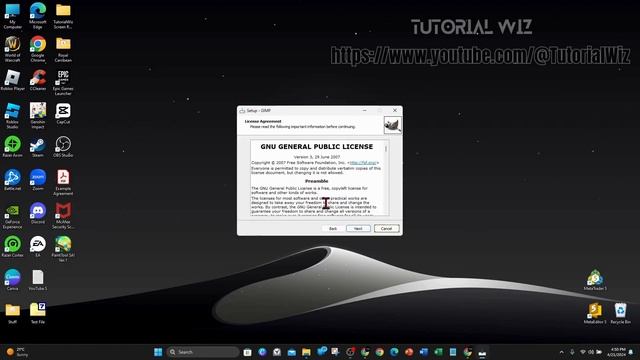This screenshot has height=360, width=640.
Task: Click Next in the GIMP setup dialog
Action: (358, 229)
